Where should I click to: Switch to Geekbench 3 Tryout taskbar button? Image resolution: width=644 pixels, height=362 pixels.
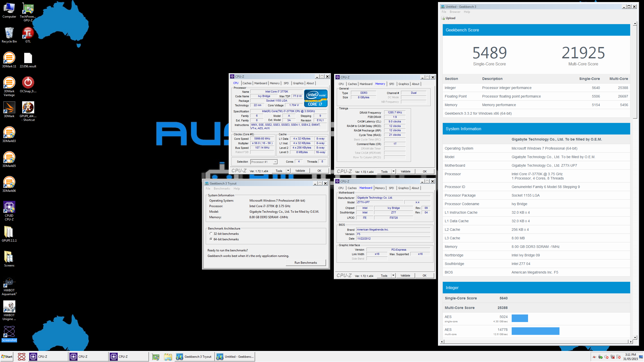click(194, 356)
